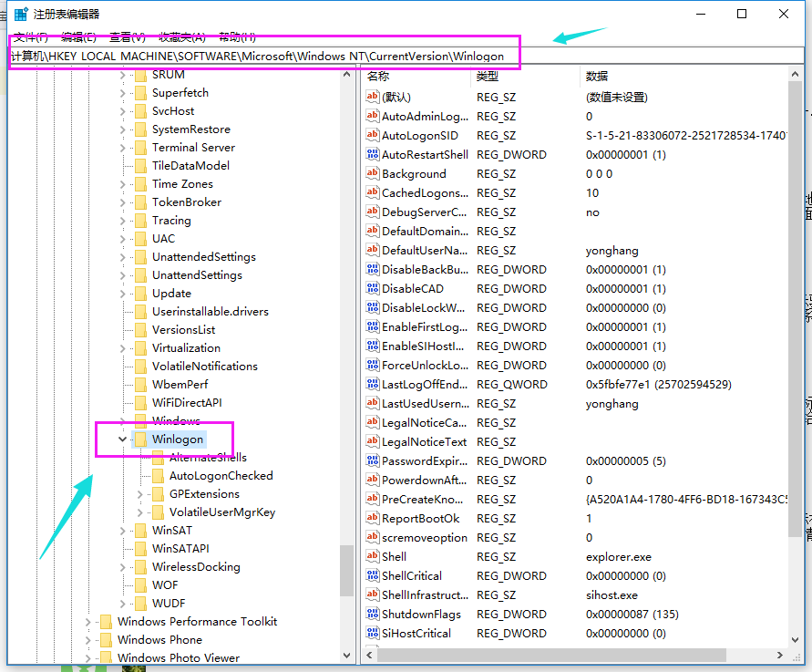Collapse the Winlogon tree arrow
This screenshot has width=812, height=672.
click(120, 439)
